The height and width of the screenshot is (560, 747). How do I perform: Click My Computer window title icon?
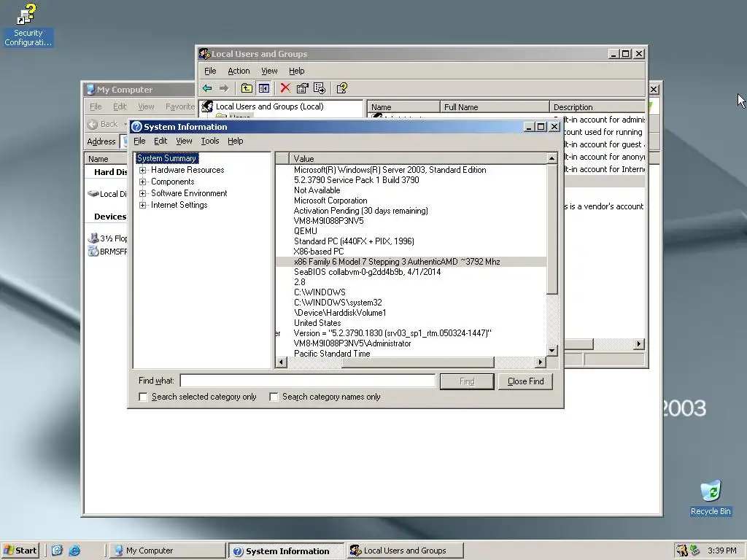[90, 90]
